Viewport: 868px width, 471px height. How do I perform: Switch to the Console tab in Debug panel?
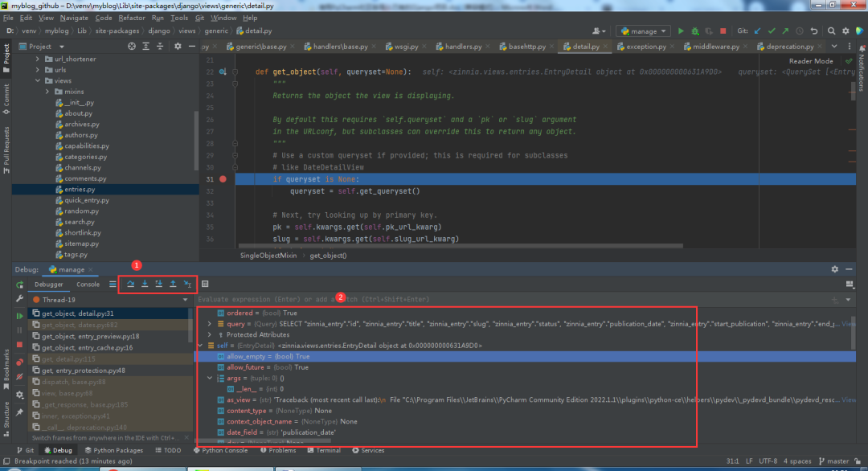coord(88,284)
